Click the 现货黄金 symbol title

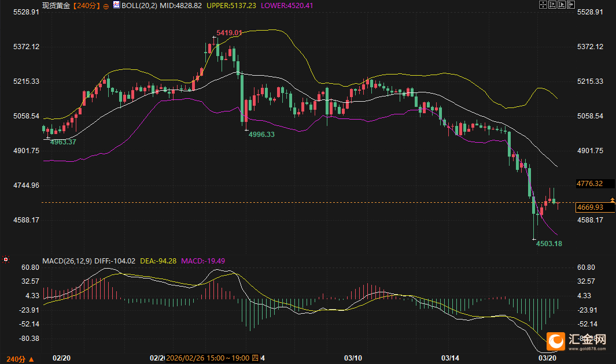tap(57, 5)
